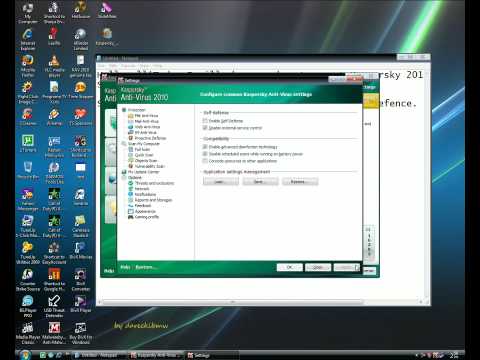This screenshot has height=360, width=480.
Task: Launch Malwarebytes Anti-Malware from desktop
Action: click(x=54, y=333)
